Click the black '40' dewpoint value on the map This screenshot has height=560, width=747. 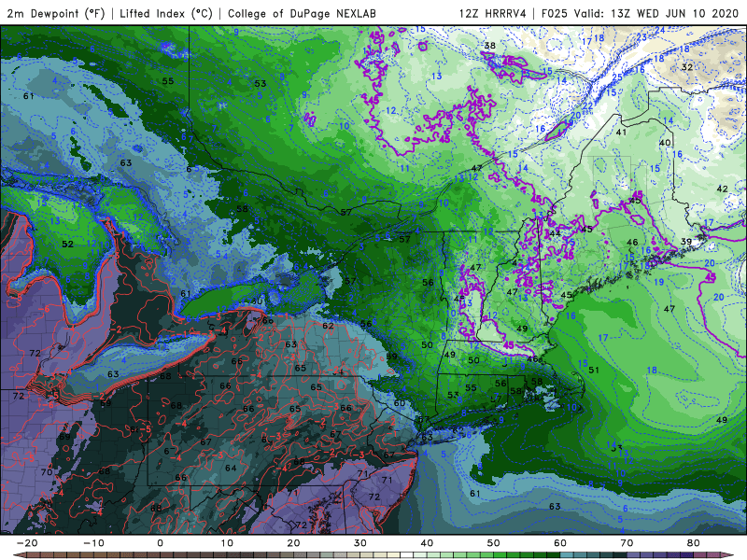(665, 143)
